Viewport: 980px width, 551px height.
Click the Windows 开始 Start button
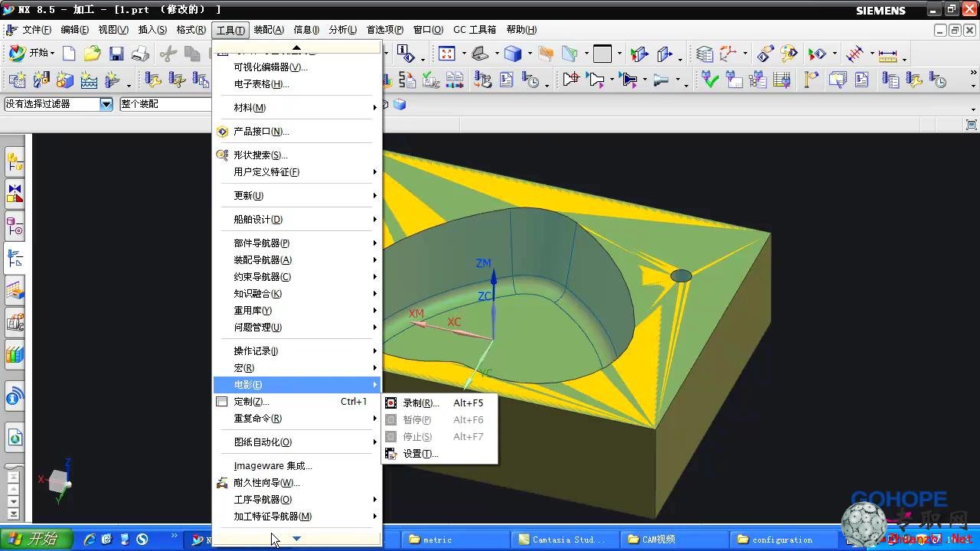click(x=37, y=540)
